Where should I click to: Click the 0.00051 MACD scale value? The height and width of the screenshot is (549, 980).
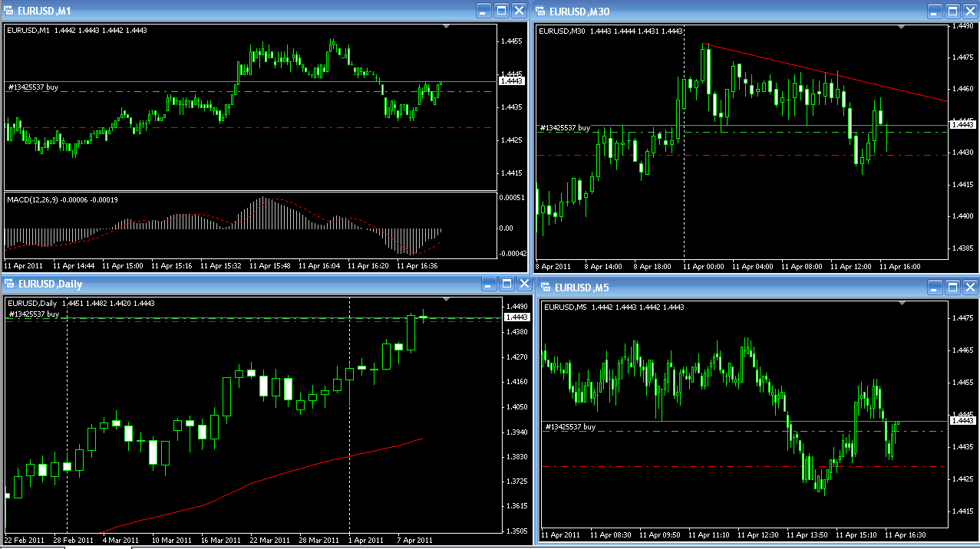tap(512, 197)
